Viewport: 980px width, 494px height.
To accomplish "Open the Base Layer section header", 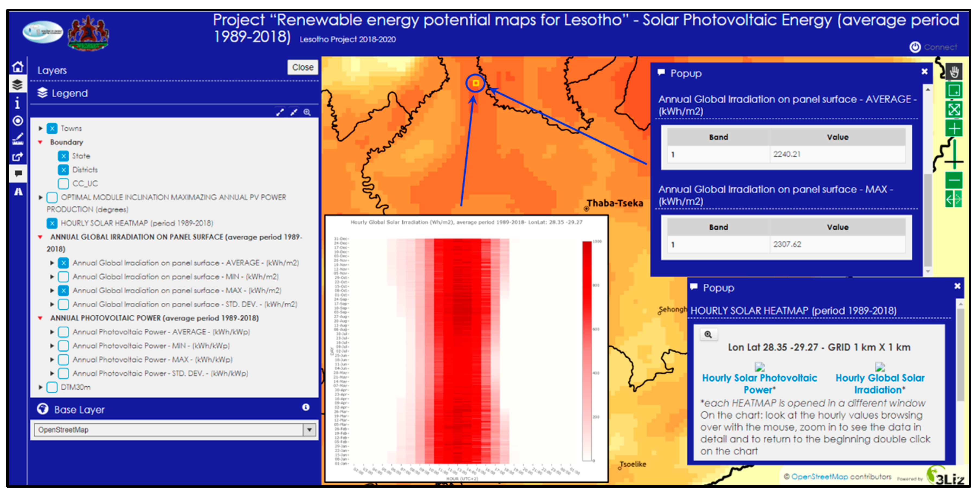I will pos(79,409).
